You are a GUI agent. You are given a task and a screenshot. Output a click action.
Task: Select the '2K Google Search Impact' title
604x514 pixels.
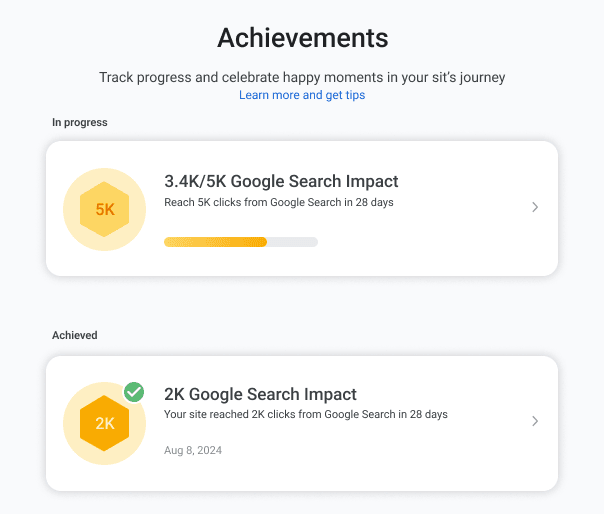coord(260,394)
